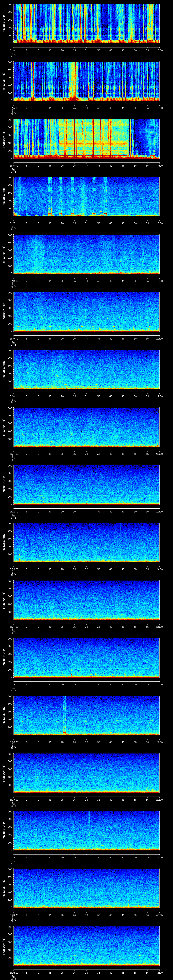Click the Frequency (Hz) label of the 3:14:00 panel
Screen dimensions: 173x980
[x=4, y=24]
